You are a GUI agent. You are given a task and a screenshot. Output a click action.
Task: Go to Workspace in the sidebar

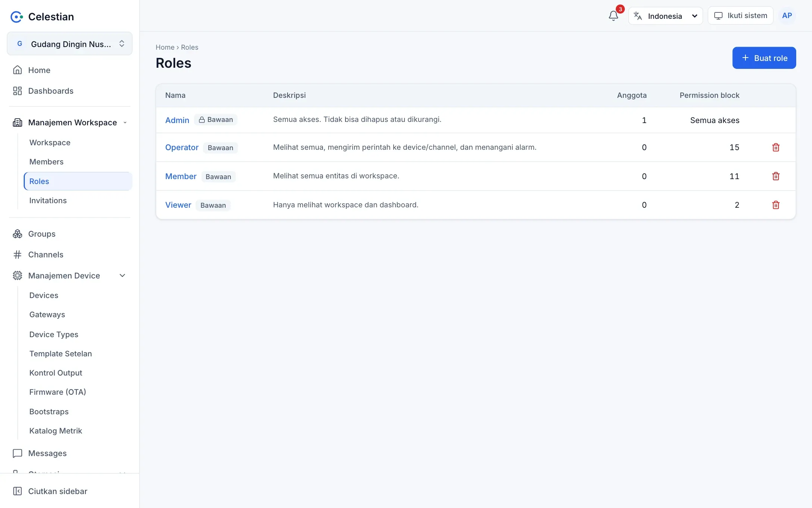pos(50,143)
